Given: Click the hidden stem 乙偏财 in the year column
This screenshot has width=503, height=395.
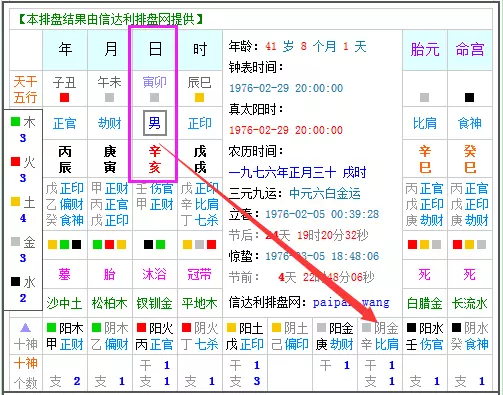Looking at the screenshot, I should click(x=65, y=204).
